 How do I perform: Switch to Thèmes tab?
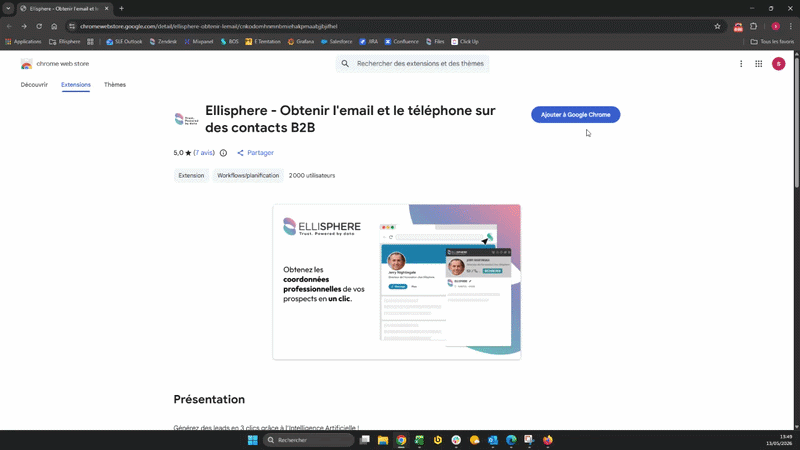(115, 85)
